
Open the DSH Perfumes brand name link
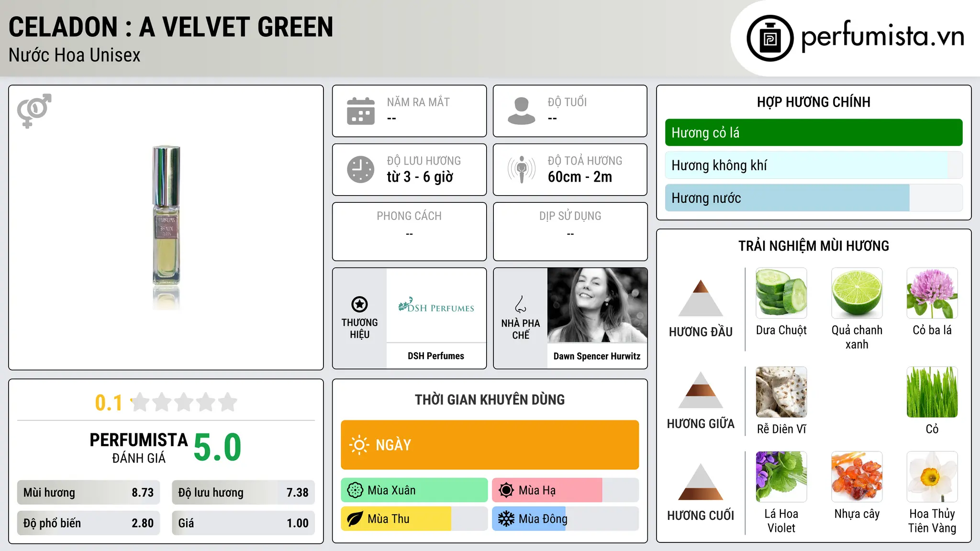click(436, 356)
